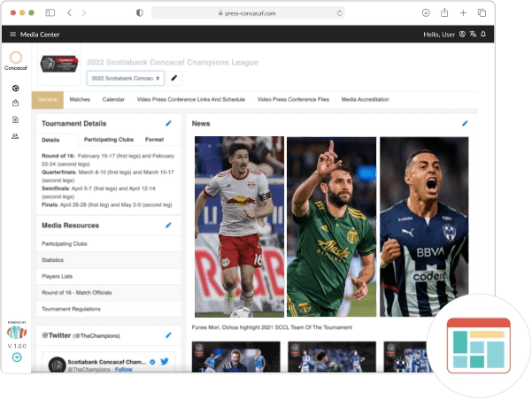Edit the Media Resources panel
This screenshot has width=532, height=399.
(x=168, y=225)
